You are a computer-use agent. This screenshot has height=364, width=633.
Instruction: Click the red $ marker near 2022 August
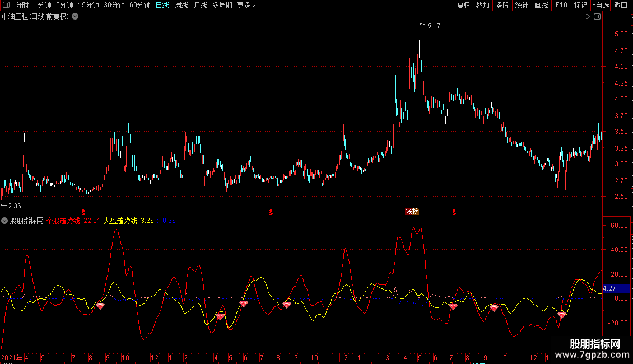point(271,212)
